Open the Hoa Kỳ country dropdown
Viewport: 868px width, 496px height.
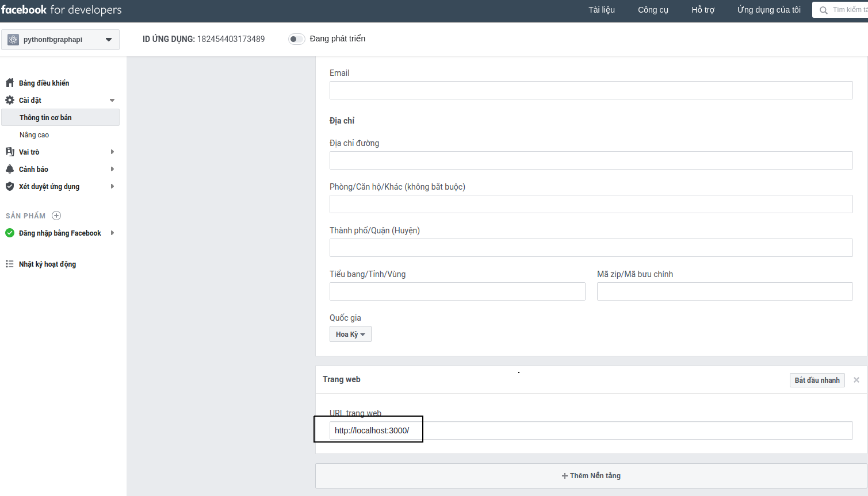coord(350,334)
